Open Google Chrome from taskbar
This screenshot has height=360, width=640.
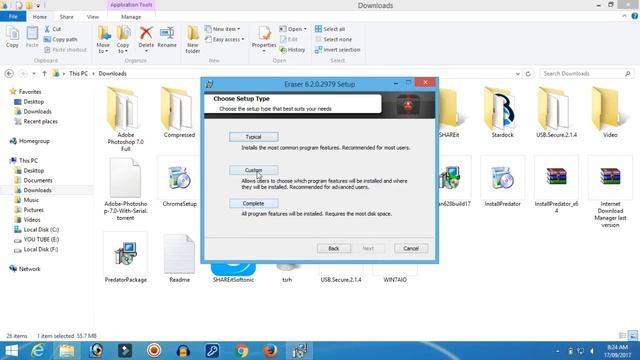pyautogui.click(x=242, y=351)
